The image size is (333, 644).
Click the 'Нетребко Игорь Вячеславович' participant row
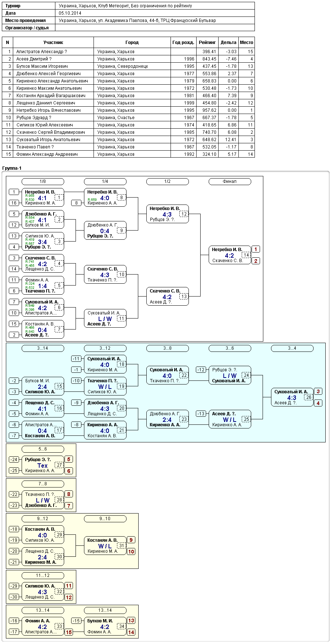[128, 110]
